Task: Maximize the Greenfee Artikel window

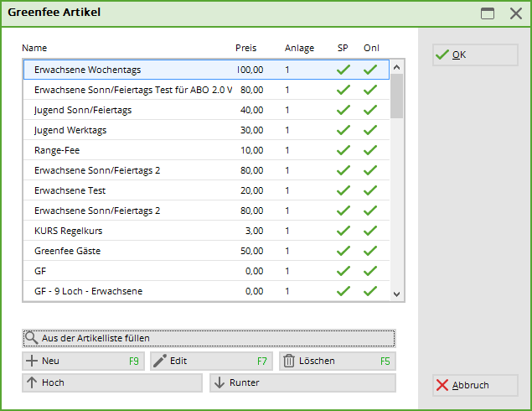Action: pos(488,13)
